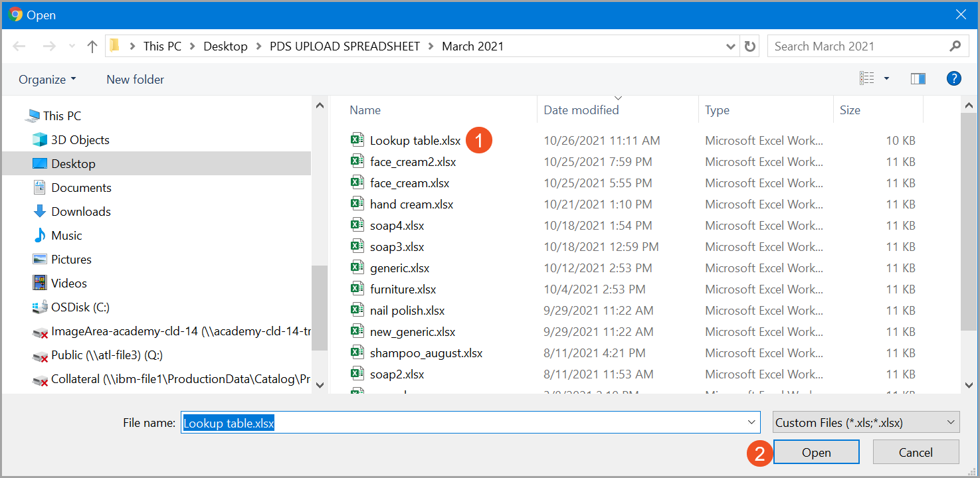This screenshot has width=980, height=478.
Task: Open the file type filter dropdown
Action: click(866, 422)
